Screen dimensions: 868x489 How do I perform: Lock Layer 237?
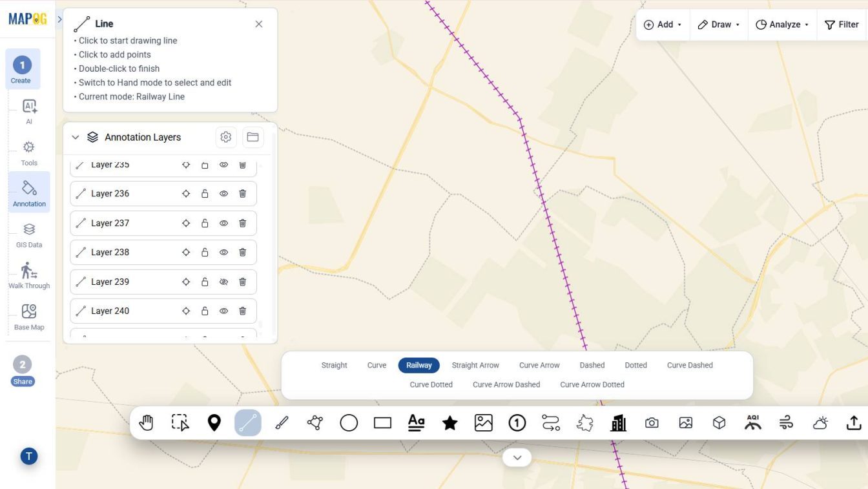tap(205, 223)
